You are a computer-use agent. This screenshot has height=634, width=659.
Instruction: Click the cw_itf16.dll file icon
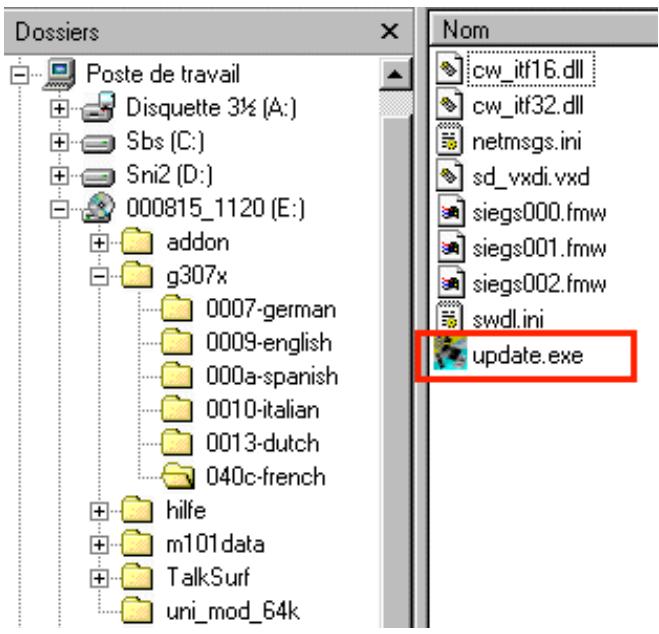[x=450, y=68]
